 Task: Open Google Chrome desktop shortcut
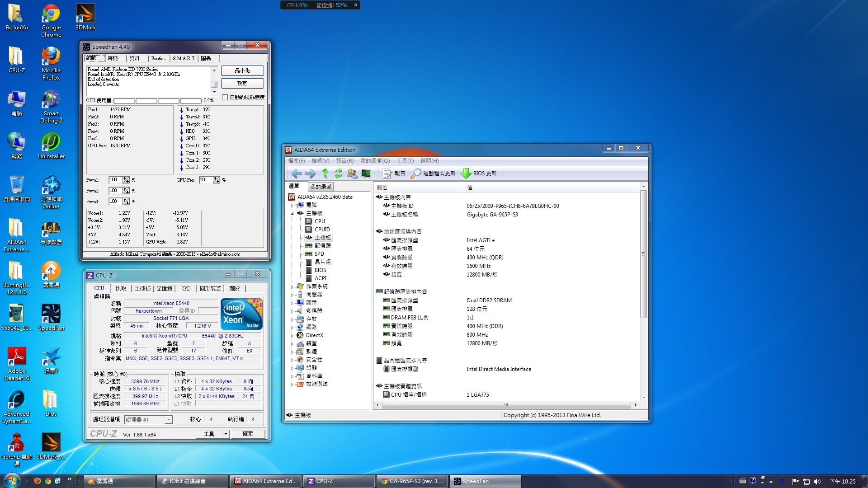point(51,21)
